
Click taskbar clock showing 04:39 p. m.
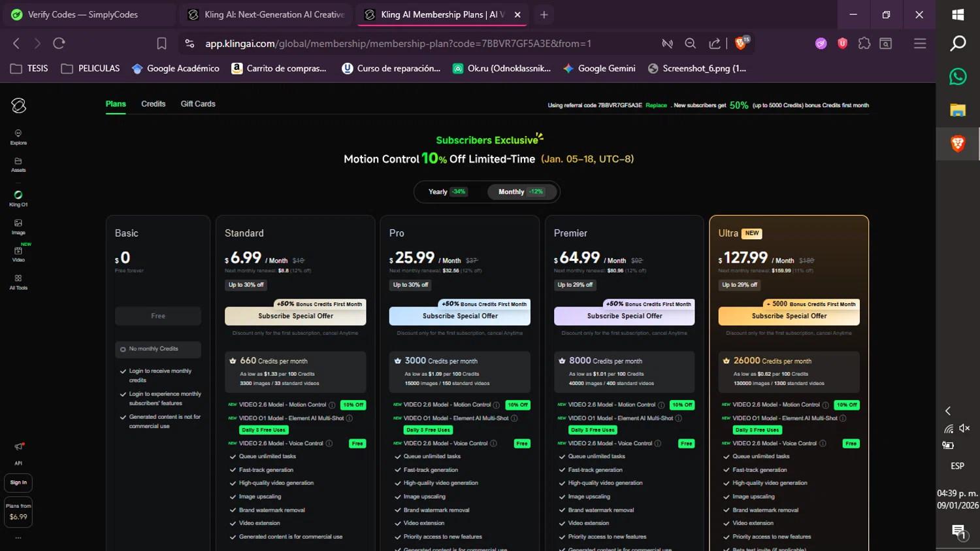click(x=958, y=499)
